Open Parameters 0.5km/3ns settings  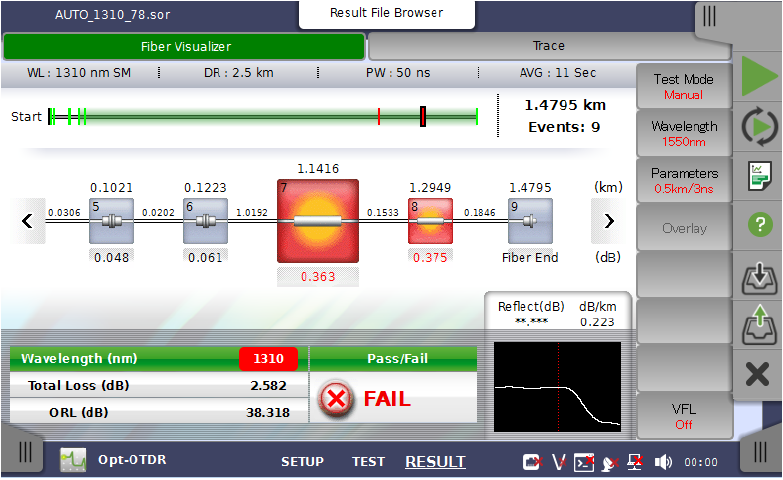tap(684, 181)
